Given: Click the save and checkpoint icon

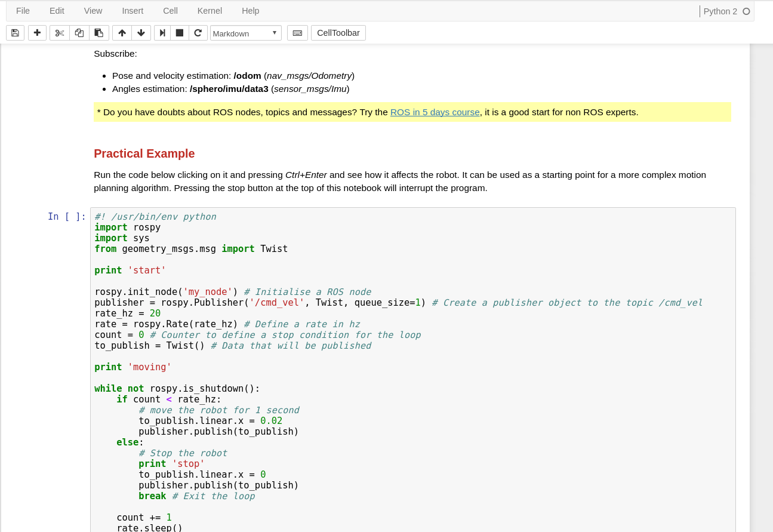Looking at the screenshot, I should (x=15, y=33).
